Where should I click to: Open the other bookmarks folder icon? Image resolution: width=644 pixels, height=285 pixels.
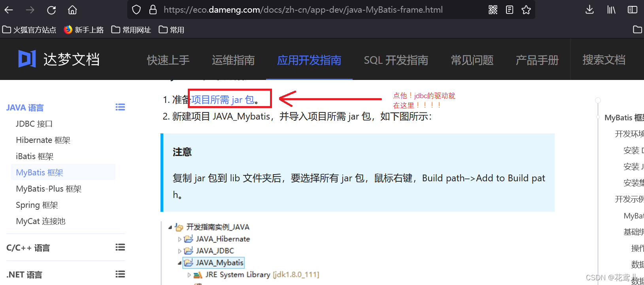tap(637, 30)
